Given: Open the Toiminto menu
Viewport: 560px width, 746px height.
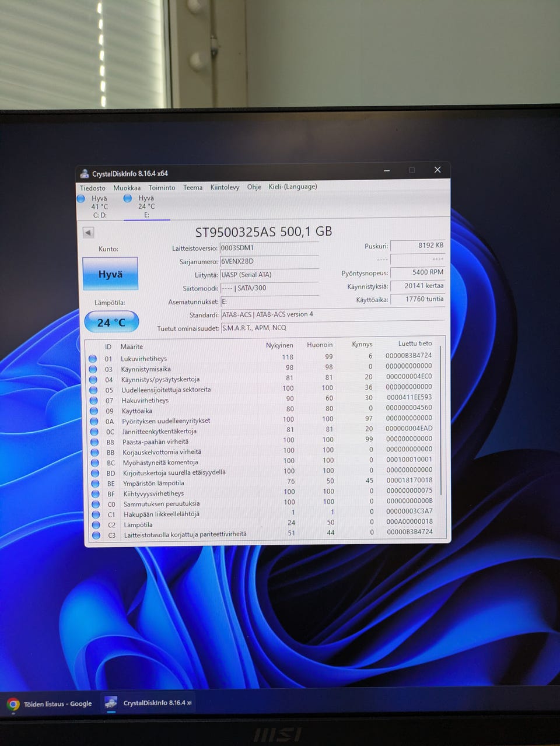Looking at the screenshot, I should [162, 188].
